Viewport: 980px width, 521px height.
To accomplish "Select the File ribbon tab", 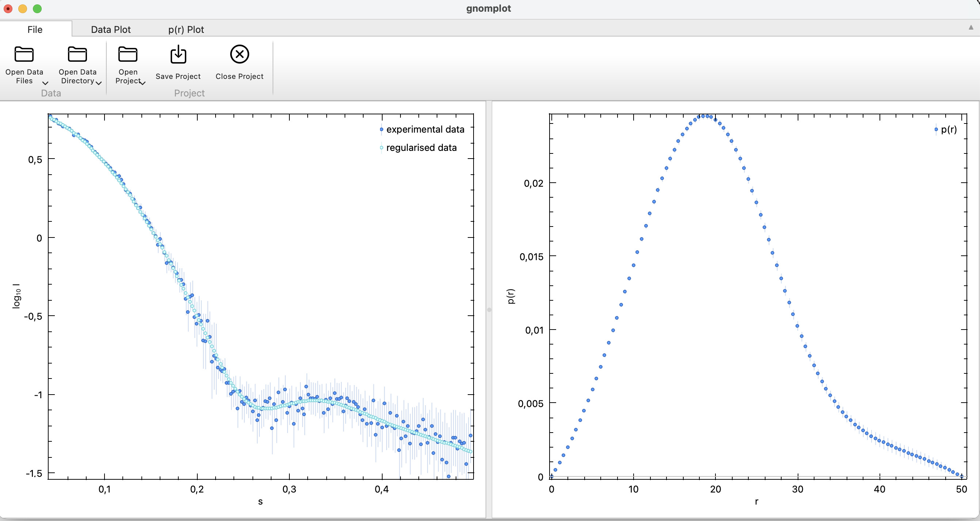I will pyautogui.click(x=35, y=30).
